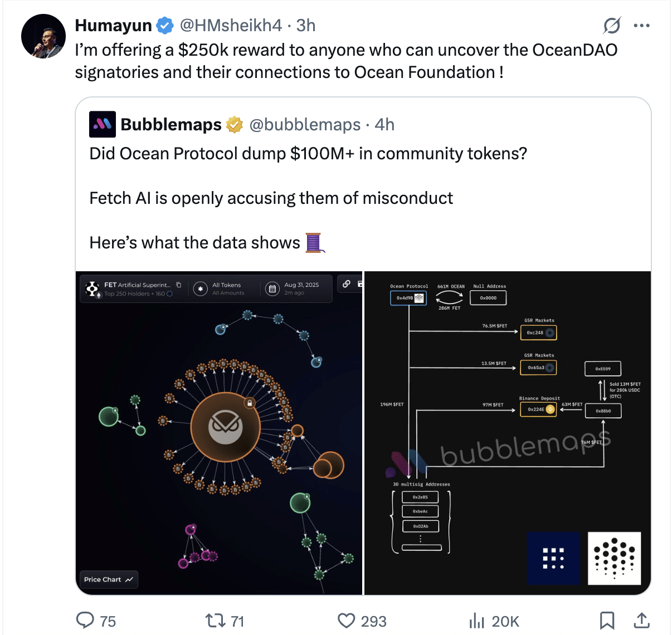Image resolution: width=672 pixels, height=635 pixels.
Task: Open Humayun's profile picture
Action: pyautogui.click(x=43, y=36)
